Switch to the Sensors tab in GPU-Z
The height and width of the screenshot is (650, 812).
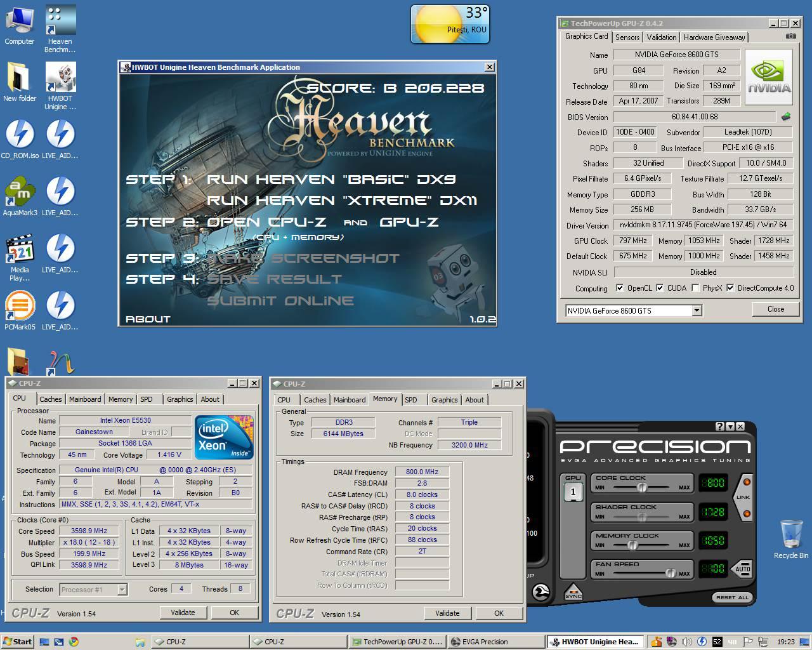(x=627, y=37)
